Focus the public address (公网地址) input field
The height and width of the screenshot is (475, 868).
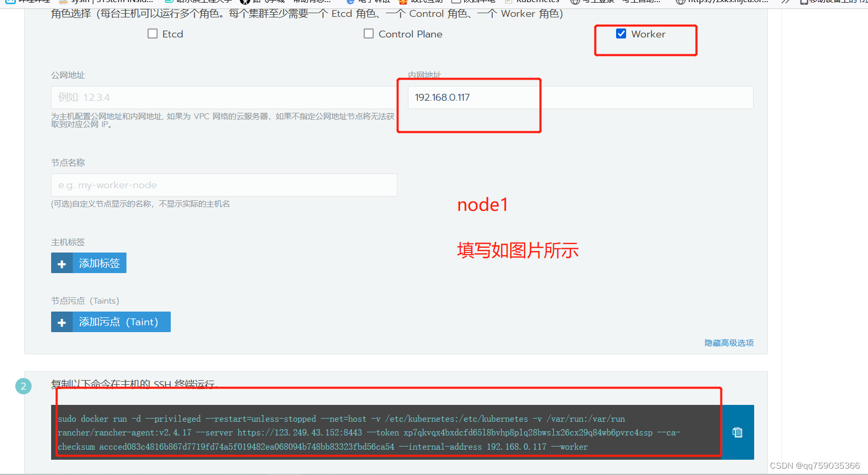pos(224,98)
